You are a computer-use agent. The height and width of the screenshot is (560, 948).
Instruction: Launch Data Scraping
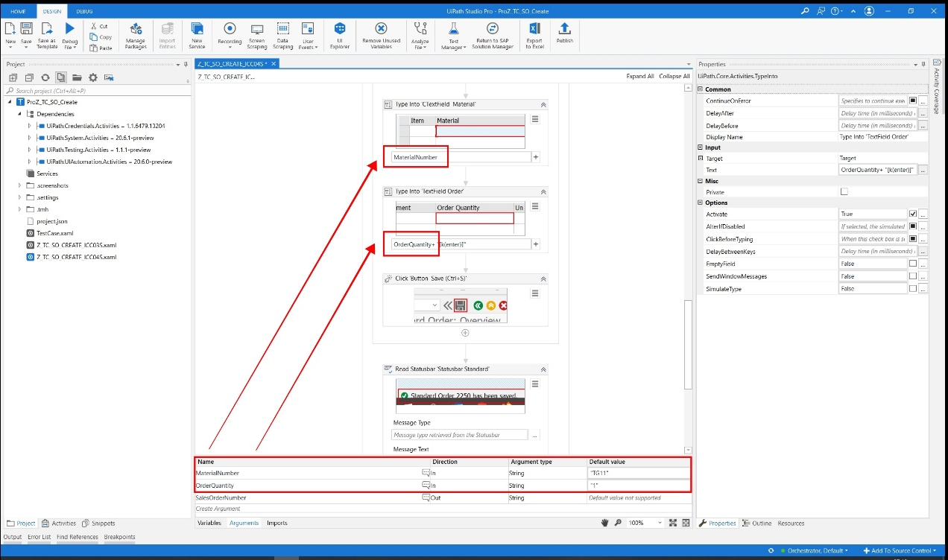pyautogui.click(x=283, y=35)
